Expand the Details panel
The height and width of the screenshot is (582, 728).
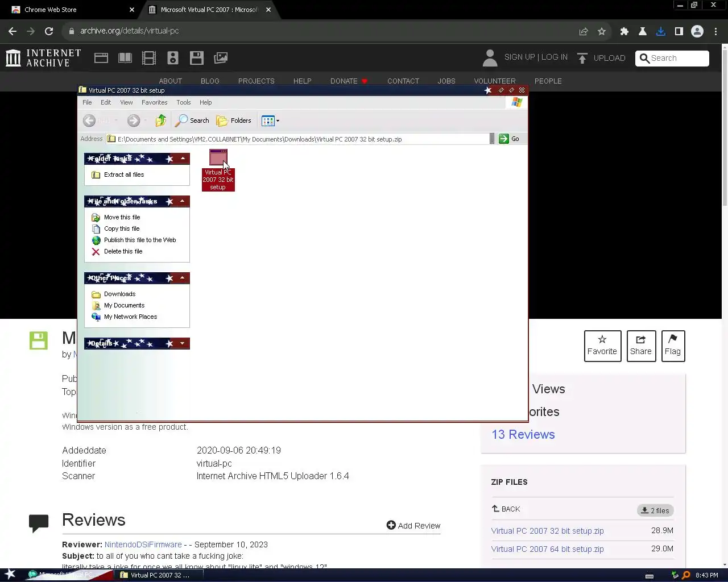183,343
